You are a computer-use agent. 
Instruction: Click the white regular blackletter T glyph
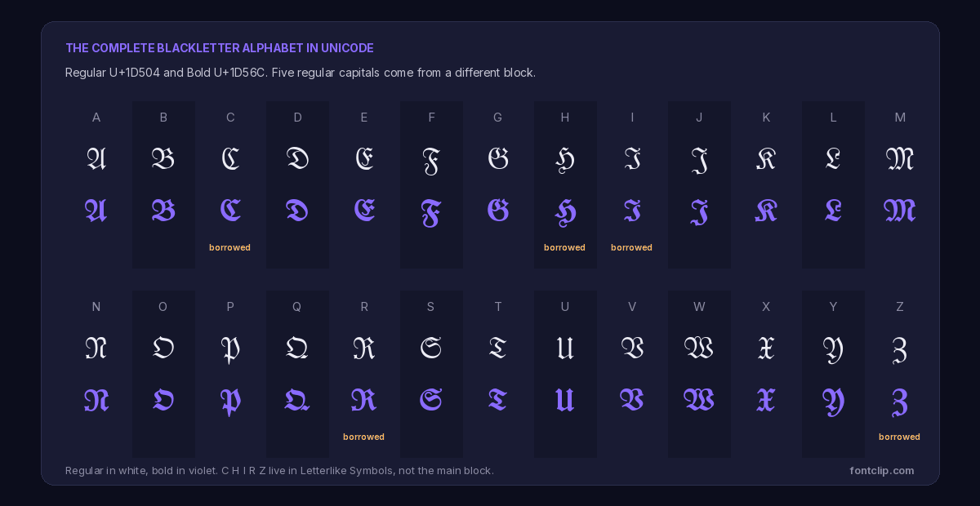(498, 348)
